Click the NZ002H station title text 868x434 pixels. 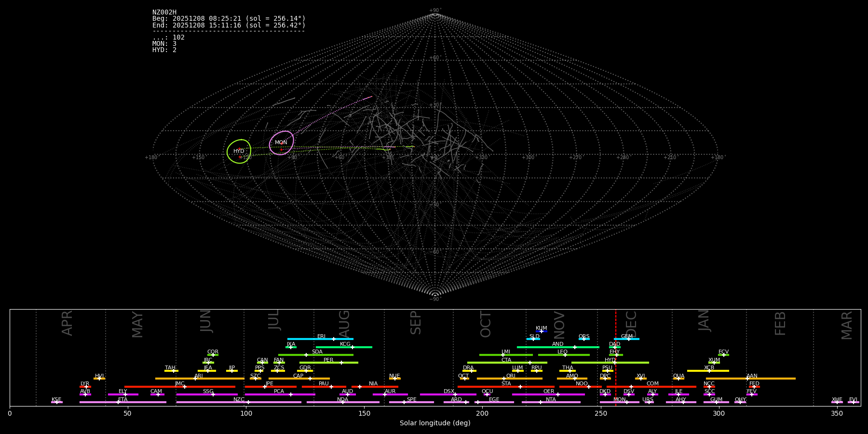point(164,13)
